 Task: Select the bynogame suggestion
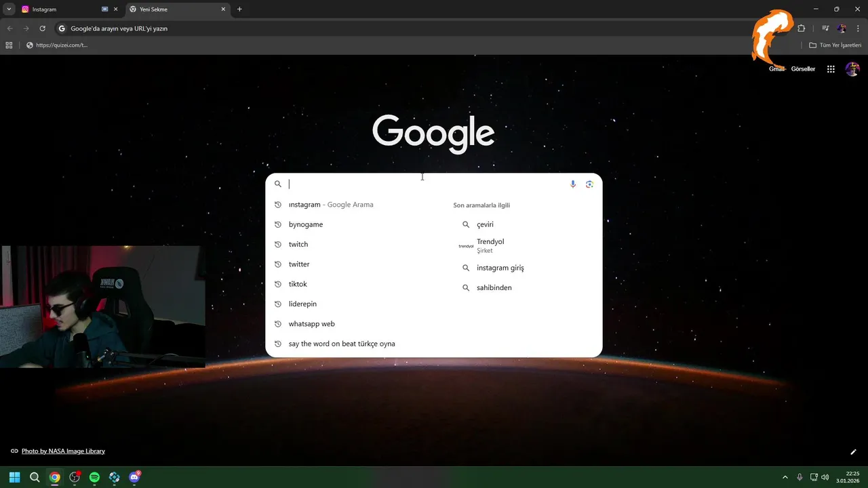tap(355, 224)
